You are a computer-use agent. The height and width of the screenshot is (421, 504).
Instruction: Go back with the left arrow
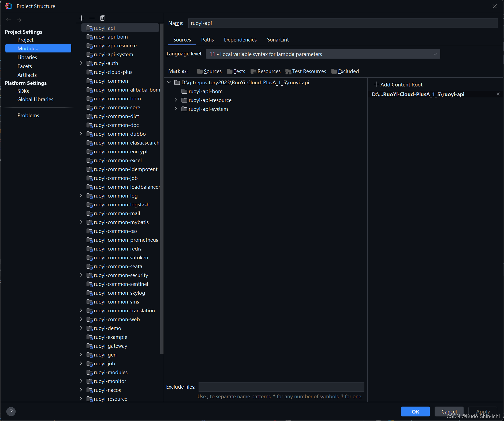[9, 20]
